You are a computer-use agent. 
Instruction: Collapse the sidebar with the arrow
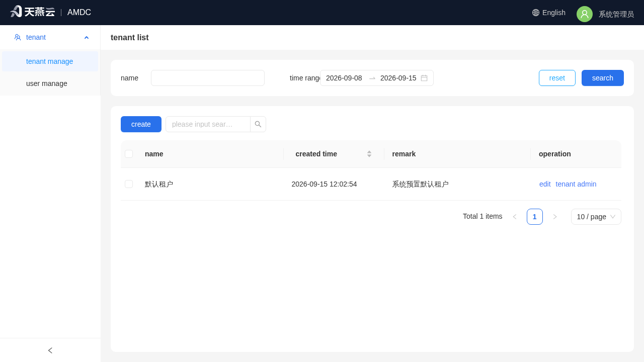[50, 350]
